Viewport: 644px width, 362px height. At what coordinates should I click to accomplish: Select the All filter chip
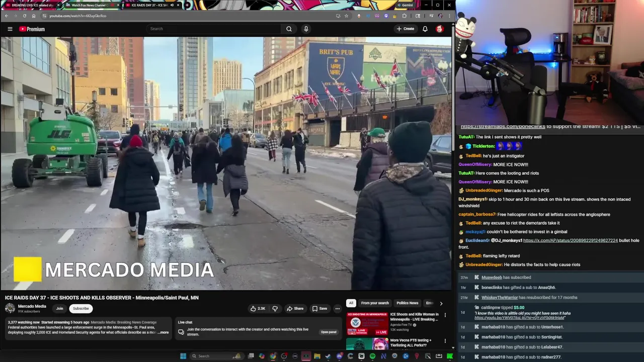tap(351, 303)
